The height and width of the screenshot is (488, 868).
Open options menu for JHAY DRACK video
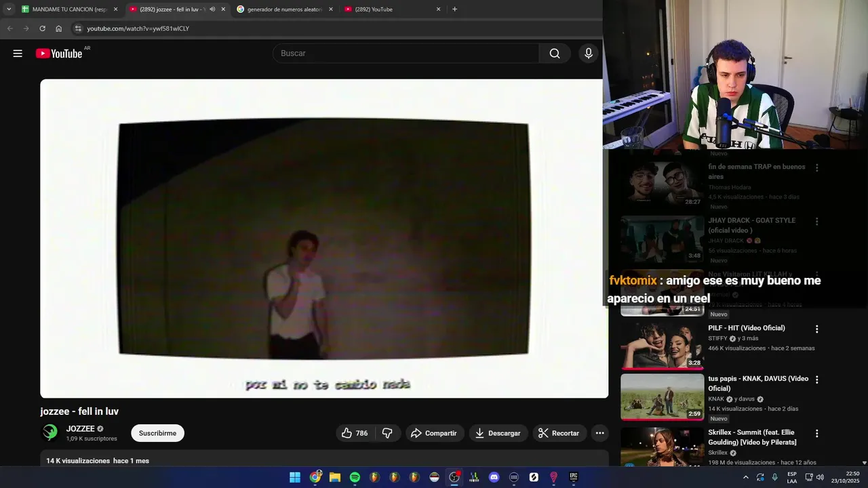coord(816,221)
